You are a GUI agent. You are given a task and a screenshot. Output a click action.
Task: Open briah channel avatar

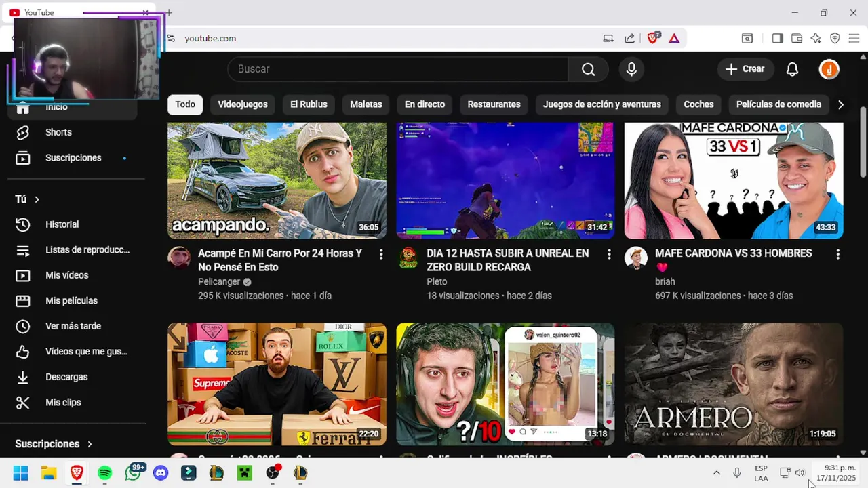pyautogui.click(x=636, y=258)
